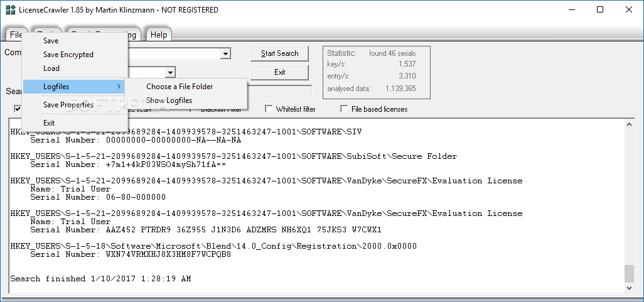Click the serial WXN74VRMXHJ8X3HM8F7WCPQB8
The image size is (644, 302).
pyautogui.click(x=168, y=254)
